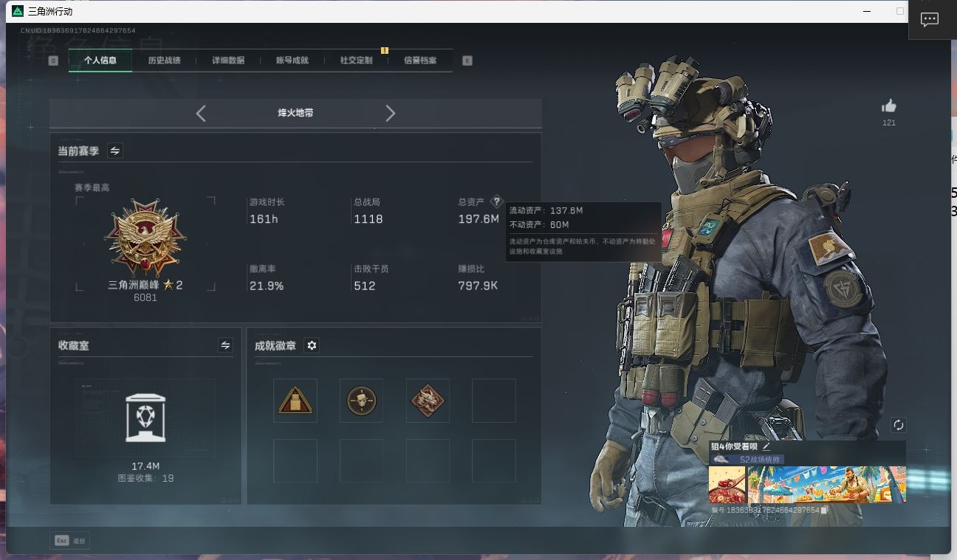Click the pencil icon to edit nickname
Viewport: 957px width, 560px height.
766,446
